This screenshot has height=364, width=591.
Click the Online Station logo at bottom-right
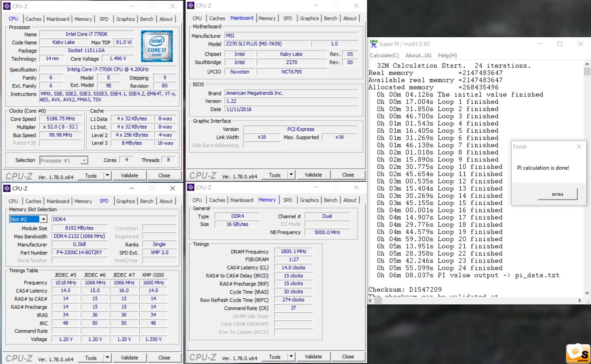[578, 353]
